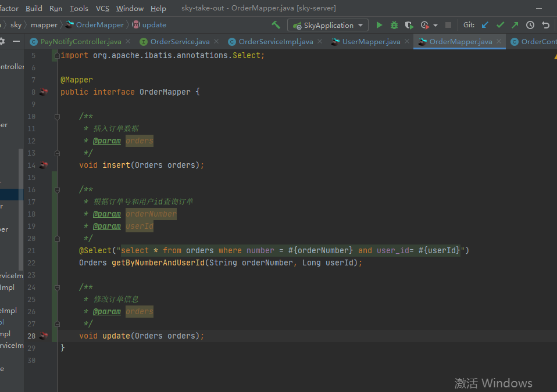
Task: Click the mapper breadcrumb
Action: pos(44,25)
